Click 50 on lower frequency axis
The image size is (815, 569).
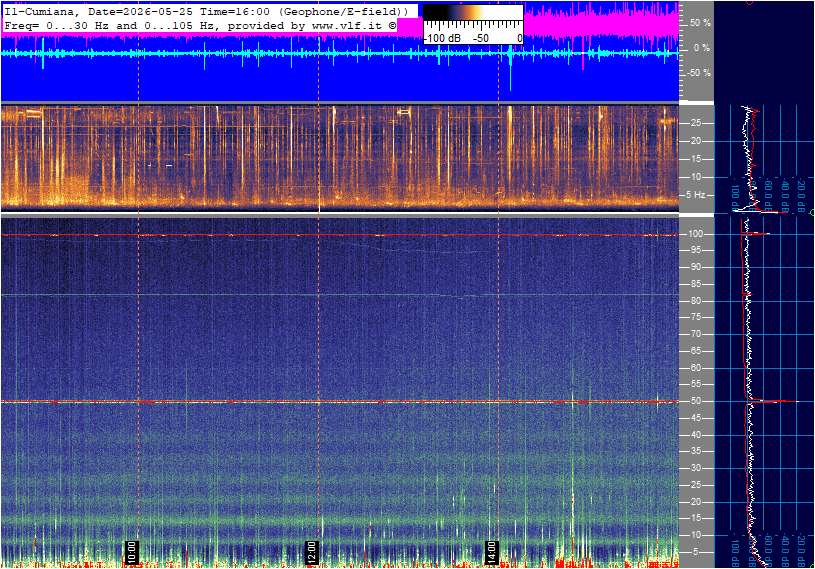click(x=695, y=401)
